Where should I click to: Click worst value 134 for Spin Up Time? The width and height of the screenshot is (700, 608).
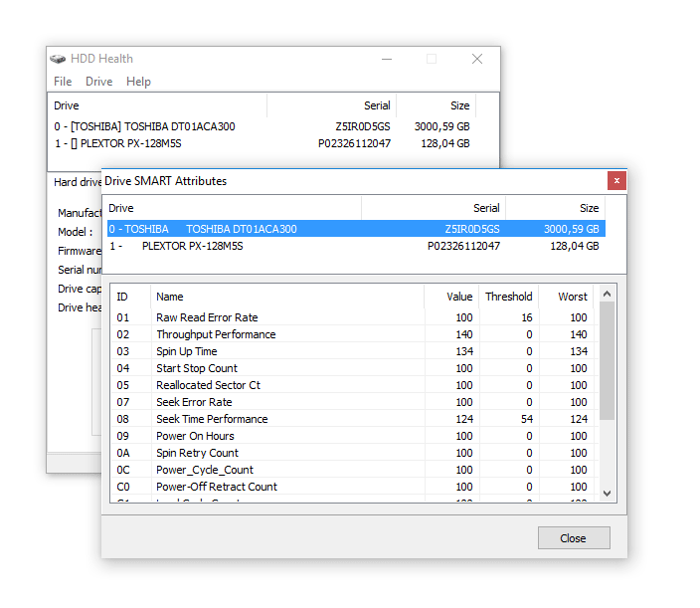(579, 351)
